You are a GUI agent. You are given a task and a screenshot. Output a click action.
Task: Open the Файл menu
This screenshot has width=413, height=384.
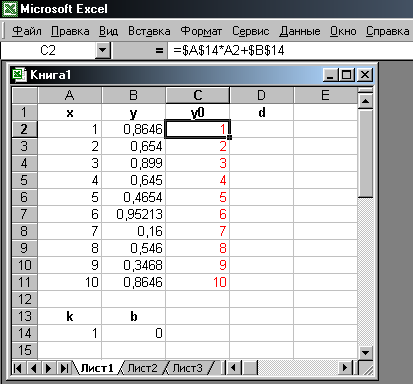pyautogui.click(x=27, y=31)
